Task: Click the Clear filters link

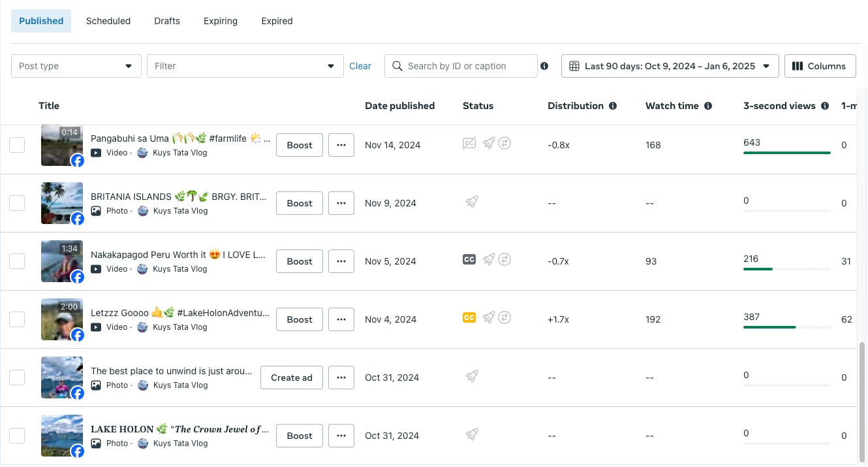Action: [360, 66]
